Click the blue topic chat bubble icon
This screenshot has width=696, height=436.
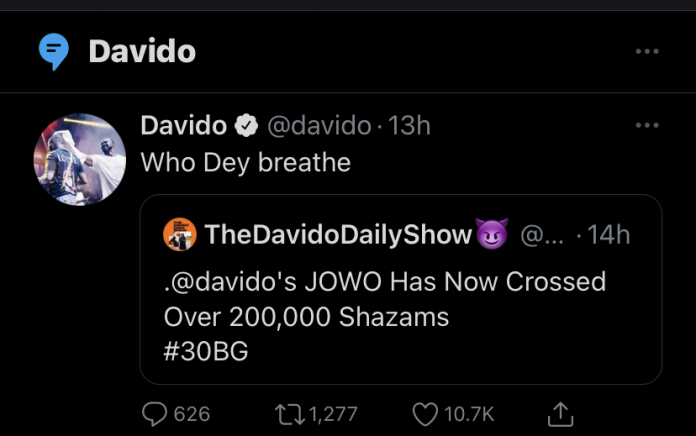[53, 51]
